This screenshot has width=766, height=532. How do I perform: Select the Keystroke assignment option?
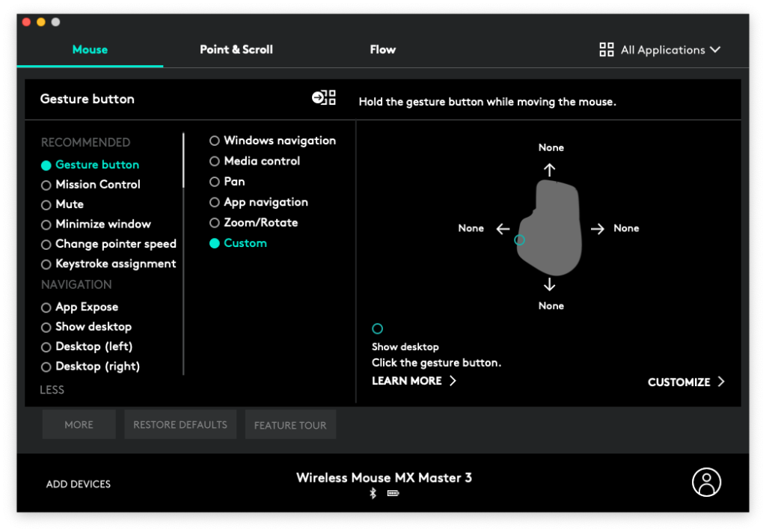pos(108,264)
